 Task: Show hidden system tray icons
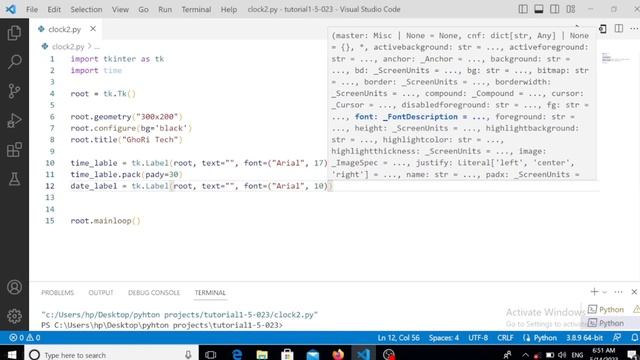[x=525, y=355]
